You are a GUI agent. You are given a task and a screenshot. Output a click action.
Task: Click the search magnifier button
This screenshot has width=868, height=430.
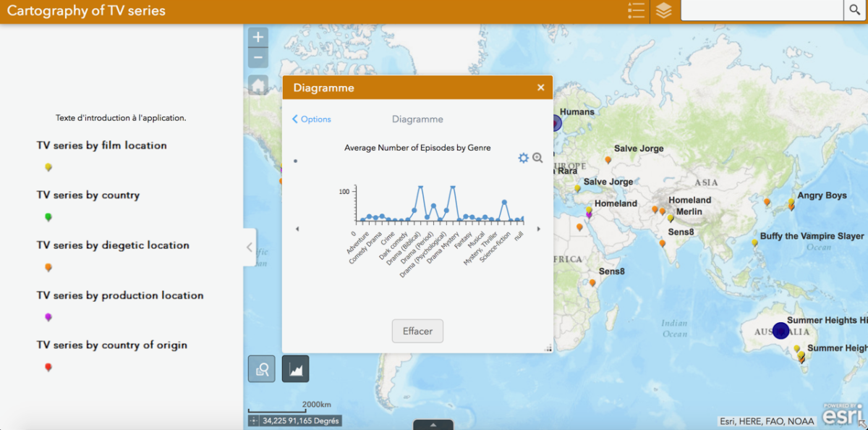[854, 10]
